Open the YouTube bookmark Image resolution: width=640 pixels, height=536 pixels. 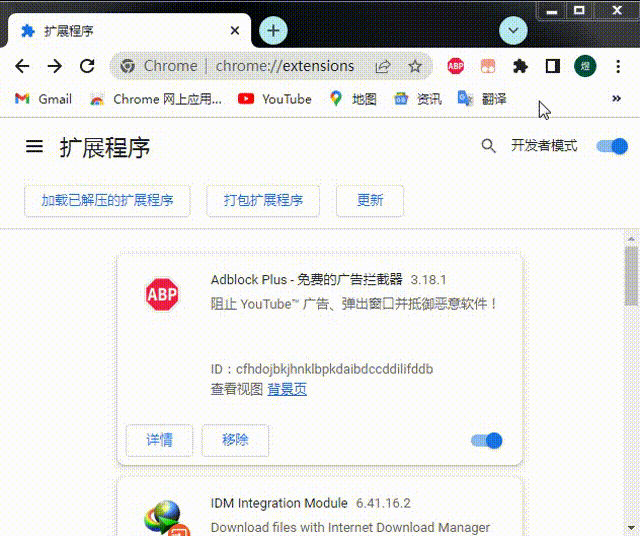[x=275, y=99]
